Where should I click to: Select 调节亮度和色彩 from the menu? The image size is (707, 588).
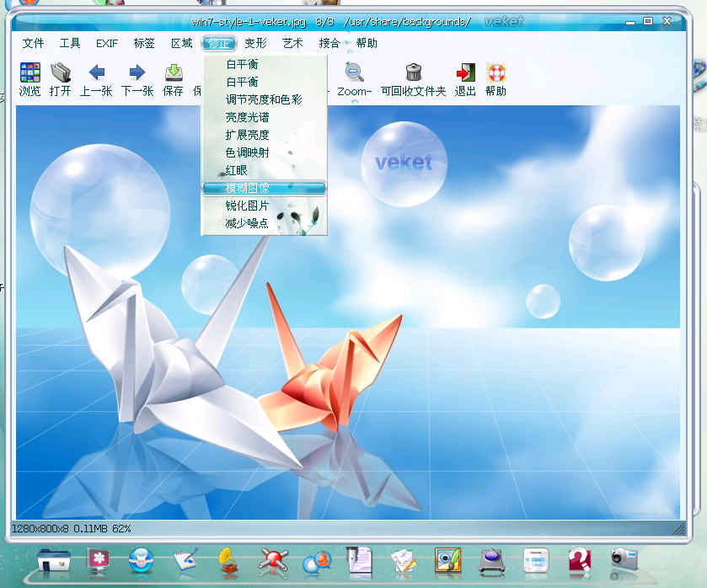click(265, 99)
